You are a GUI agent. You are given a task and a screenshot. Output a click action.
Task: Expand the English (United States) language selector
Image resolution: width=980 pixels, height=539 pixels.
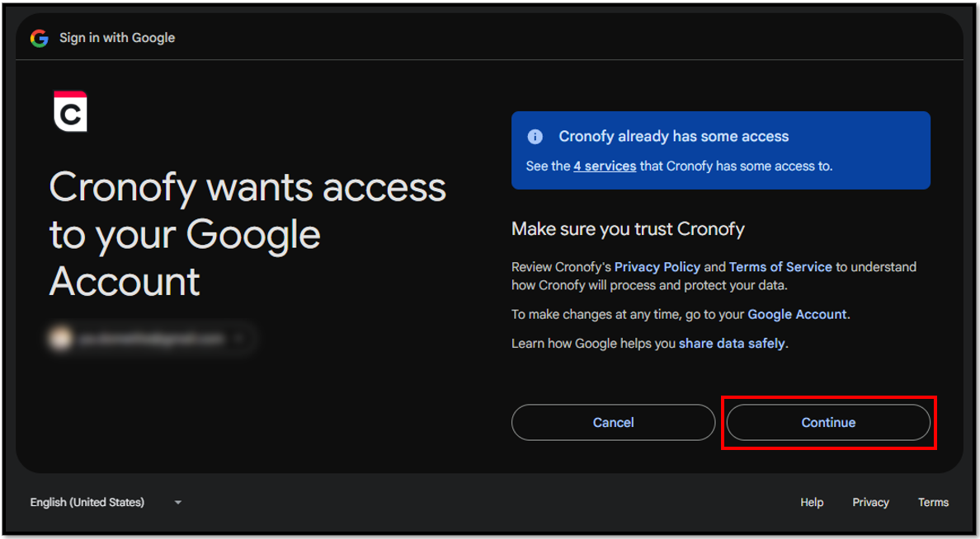coord(106,502)
